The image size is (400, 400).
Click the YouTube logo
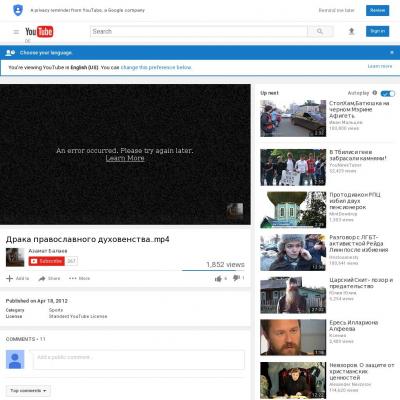(x=39, y=32)
